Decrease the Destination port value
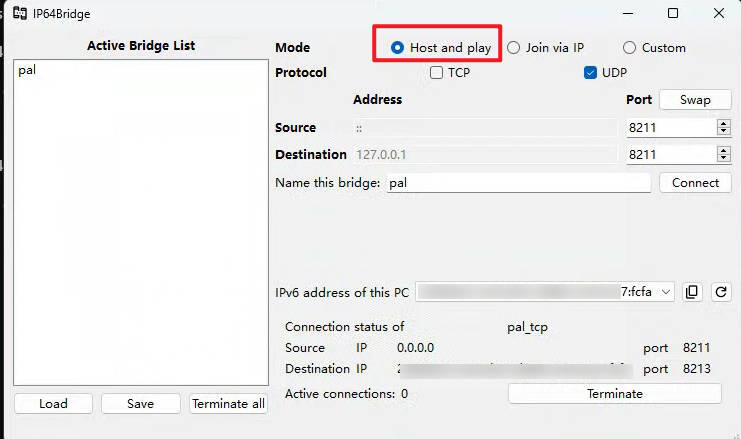Image resolution: width=741 pixels, height=439 pixels. tap(724, 159)
